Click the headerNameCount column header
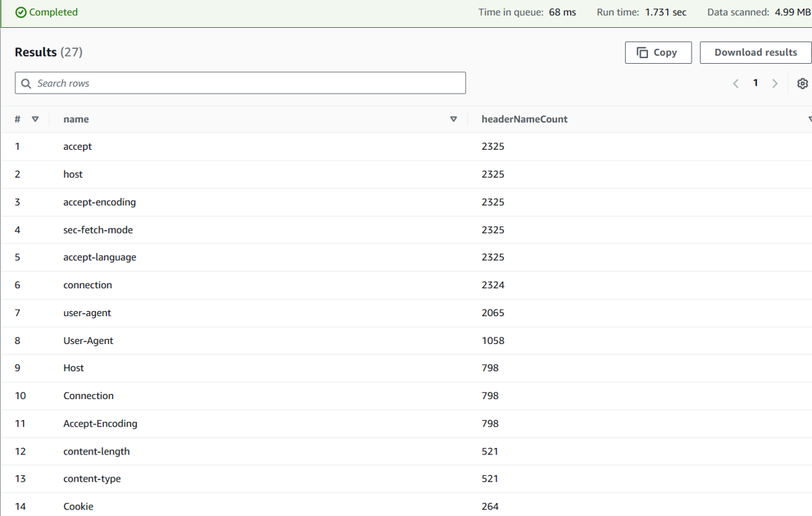Viewport: 812px width, 516px height. click(524, 119)
